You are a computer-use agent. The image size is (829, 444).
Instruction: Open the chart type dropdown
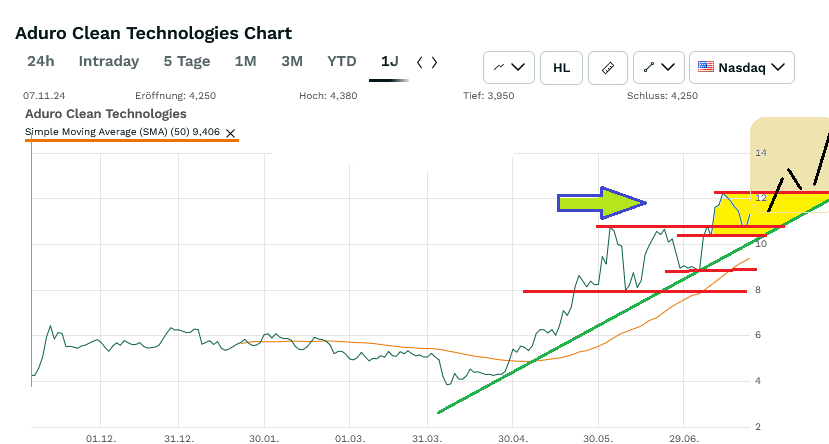pos(509,68)
